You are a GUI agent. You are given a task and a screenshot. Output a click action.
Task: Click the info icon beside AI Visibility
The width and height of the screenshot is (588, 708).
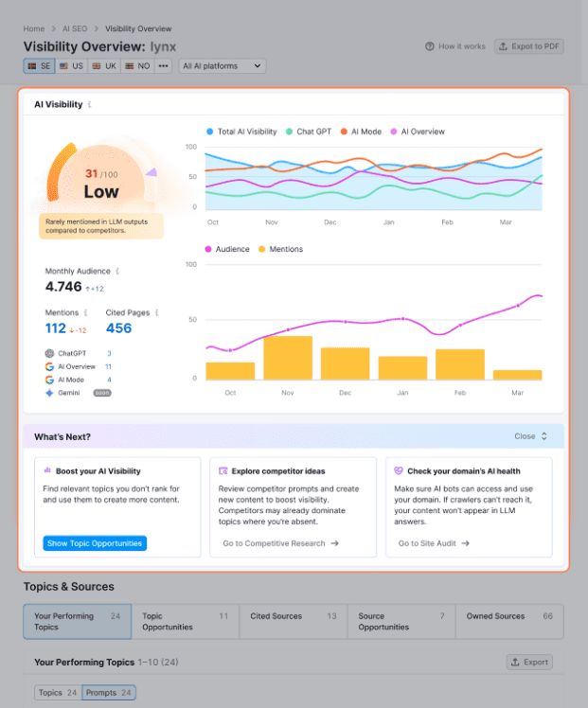point(91,105)
